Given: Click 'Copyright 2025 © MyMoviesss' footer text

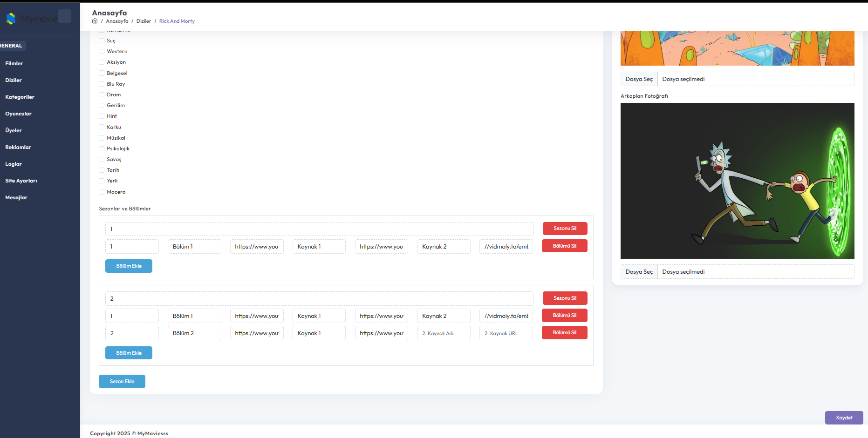Looking at the screenshot, I should pyautogui.click(x=129, y=433).
